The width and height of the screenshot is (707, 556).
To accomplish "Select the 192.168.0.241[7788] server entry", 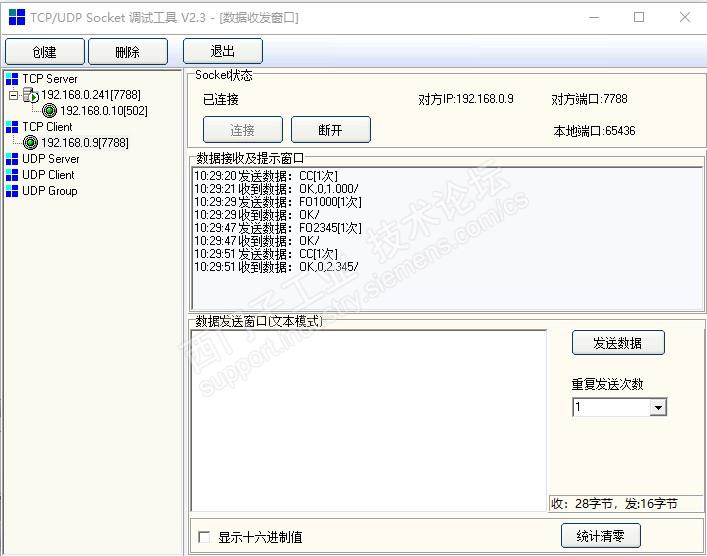I will (91, 95).
